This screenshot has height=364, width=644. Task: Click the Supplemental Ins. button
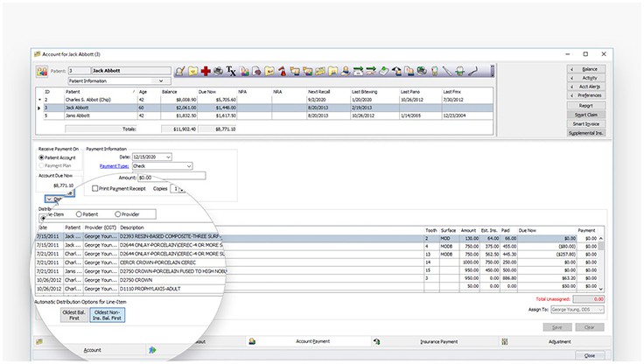click(586, 133)
